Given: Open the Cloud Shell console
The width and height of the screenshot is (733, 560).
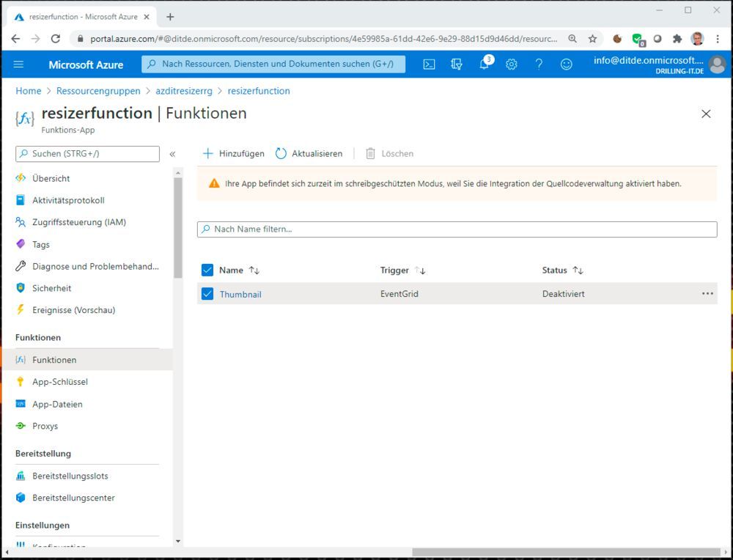Looking at the screenshot, I should pos(429,65).
